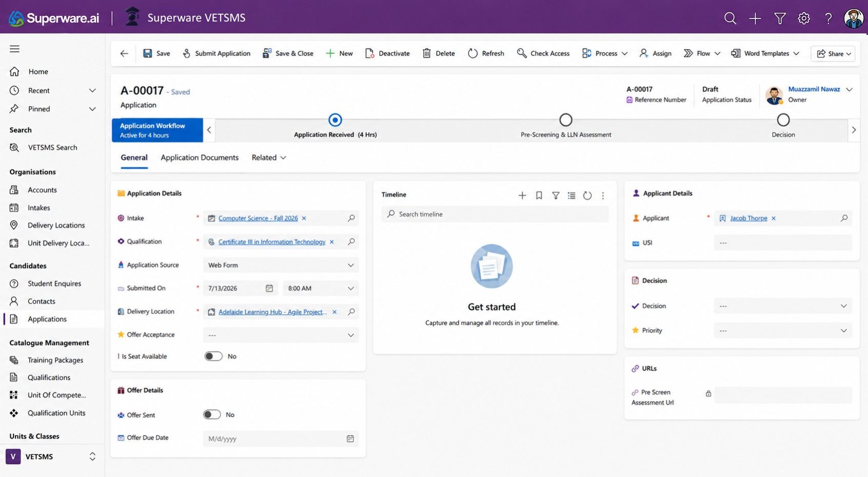Go back using the back arrow

[124, 53]
